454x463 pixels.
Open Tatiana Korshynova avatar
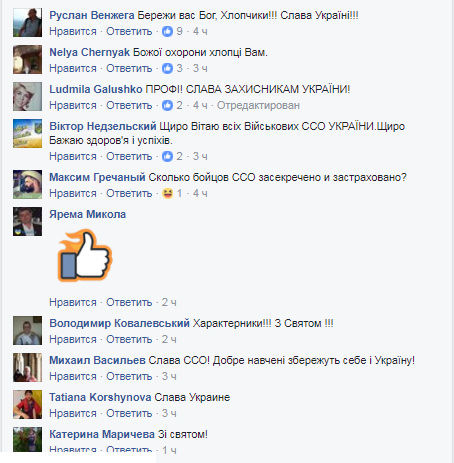pos(27,404)
